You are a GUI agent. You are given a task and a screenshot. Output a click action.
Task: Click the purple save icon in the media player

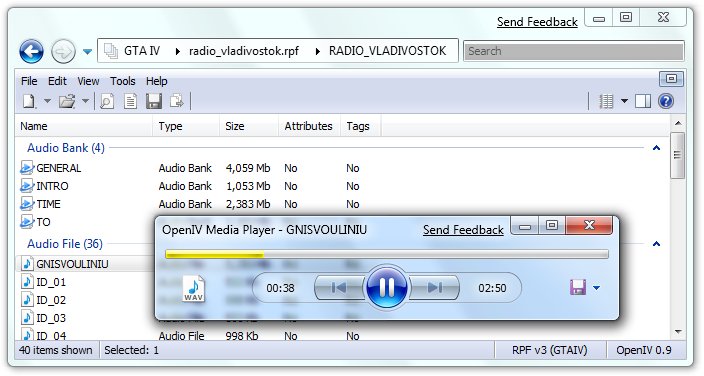[x=578, y=288]
